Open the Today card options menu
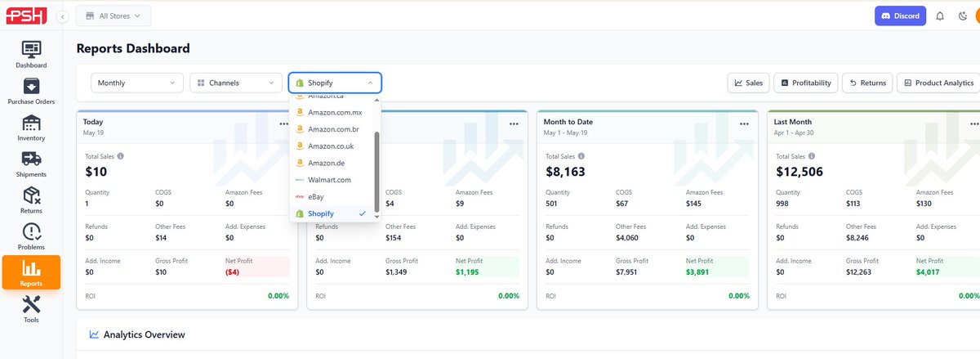 coord(283,124)
